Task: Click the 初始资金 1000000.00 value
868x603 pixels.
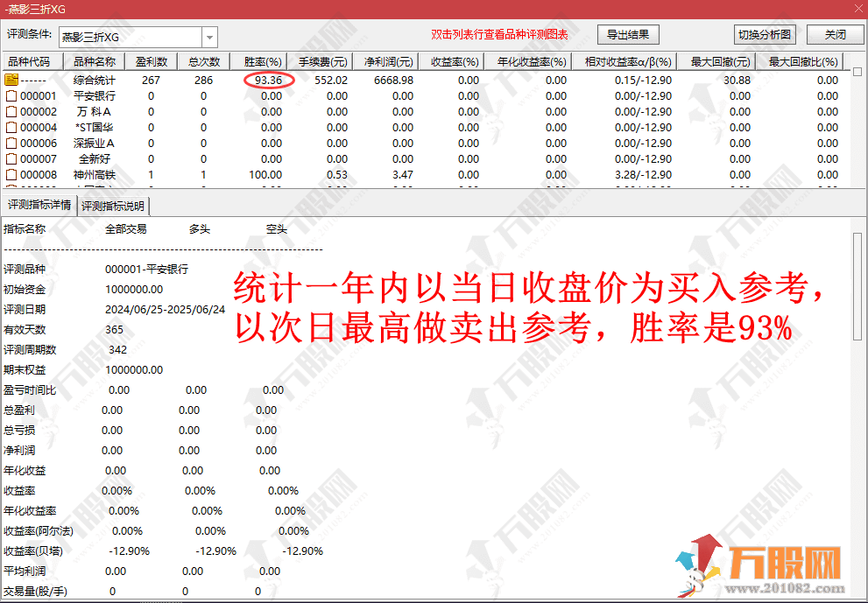Action: coord(134,290)
